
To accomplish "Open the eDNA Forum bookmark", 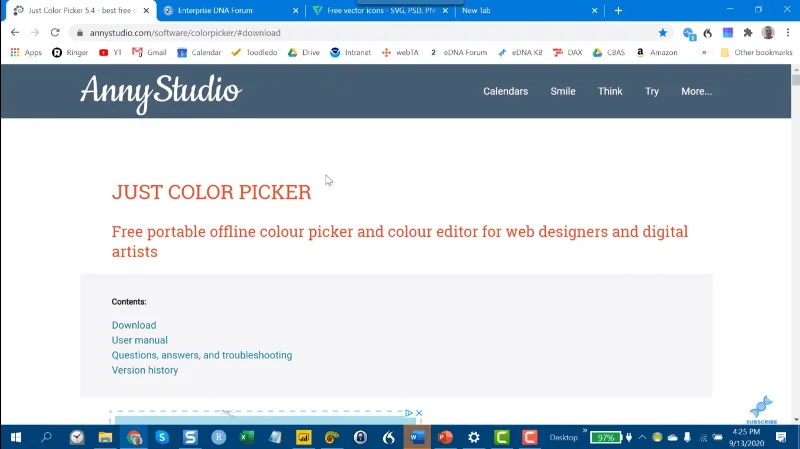I will [458, 53].
